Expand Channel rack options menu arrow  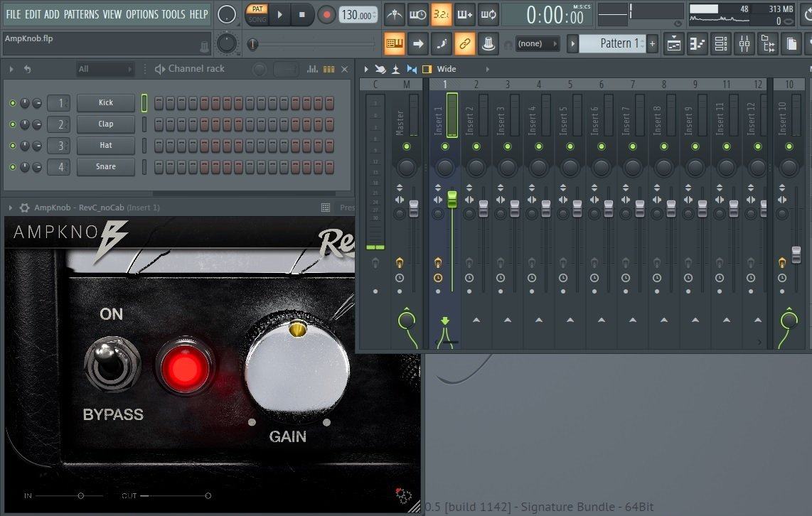tap(11, 69)
